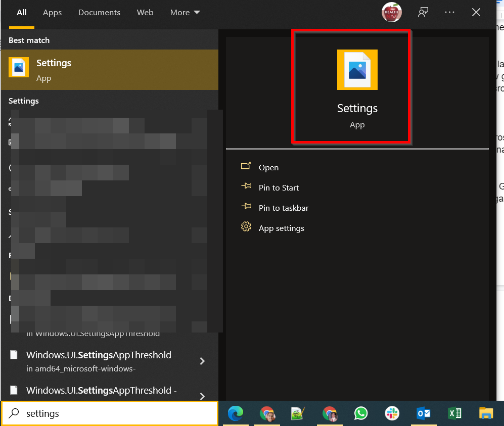Expand first Windows.UI.SettingsAppThreshold result arrow
Viewport: 504px width, 426px height.
point(202,361)
